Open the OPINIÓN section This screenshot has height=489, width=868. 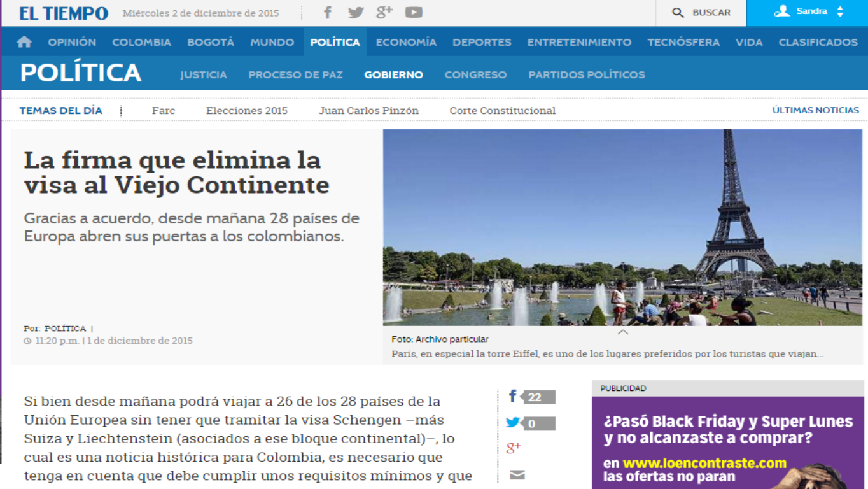click(x=72, y=42)
